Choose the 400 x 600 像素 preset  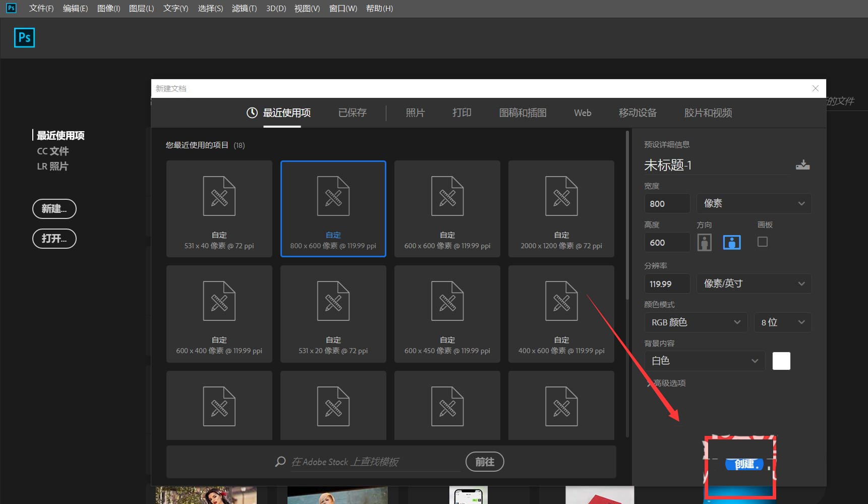pos(561,314)
